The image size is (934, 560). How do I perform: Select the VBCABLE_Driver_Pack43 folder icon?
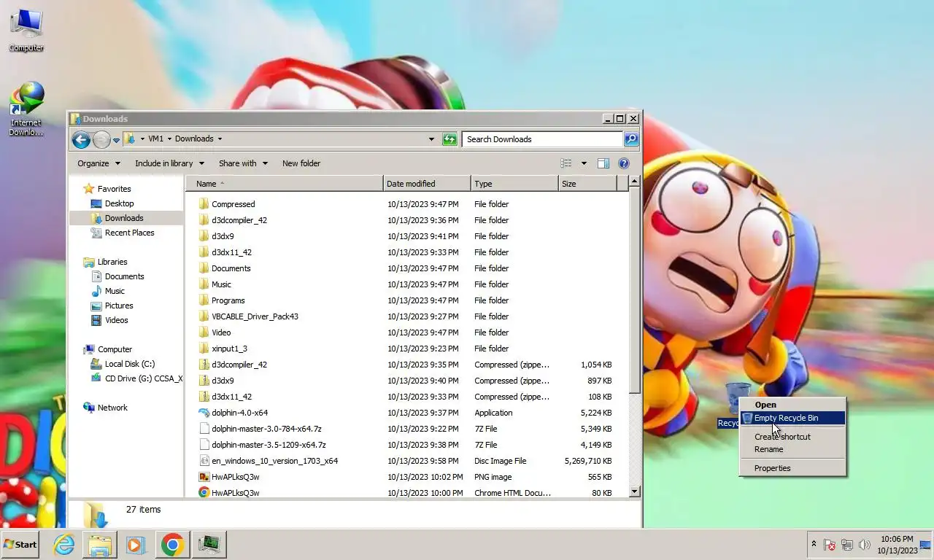pos(204,316)
